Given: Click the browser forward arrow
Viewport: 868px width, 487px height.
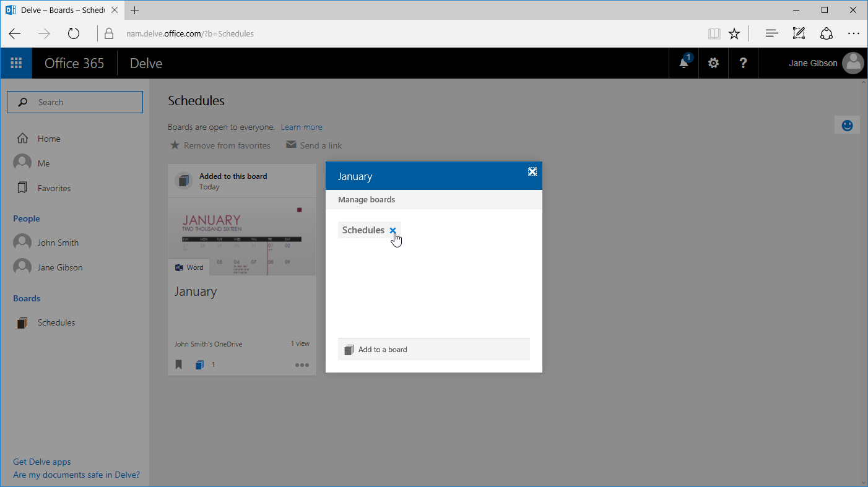Looking at the screenshot, I should click(44, 34).
